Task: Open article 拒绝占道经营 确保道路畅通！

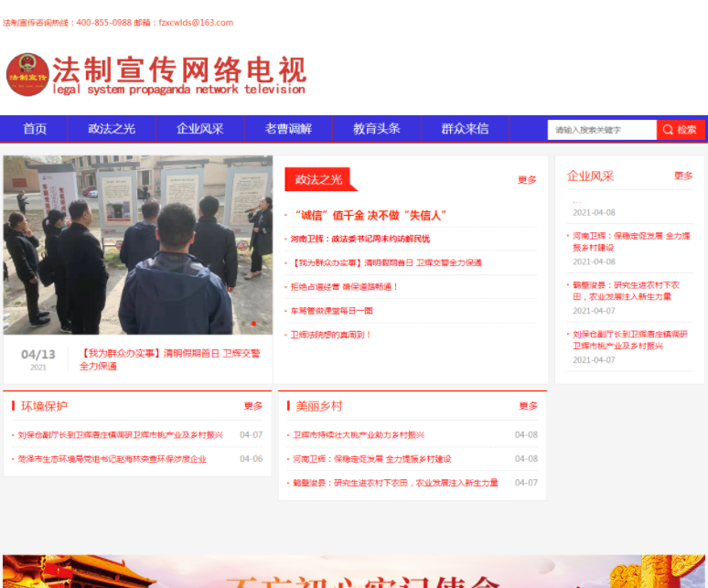Action: pos(344,287)
